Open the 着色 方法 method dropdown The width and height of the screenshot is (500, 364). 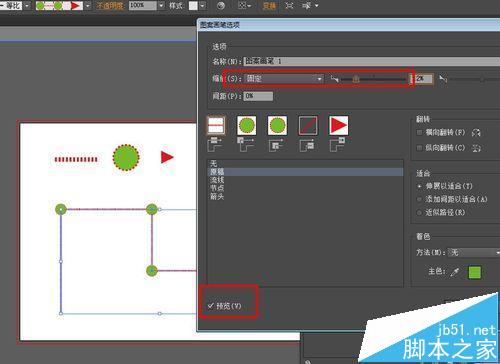tap(473, 253)
